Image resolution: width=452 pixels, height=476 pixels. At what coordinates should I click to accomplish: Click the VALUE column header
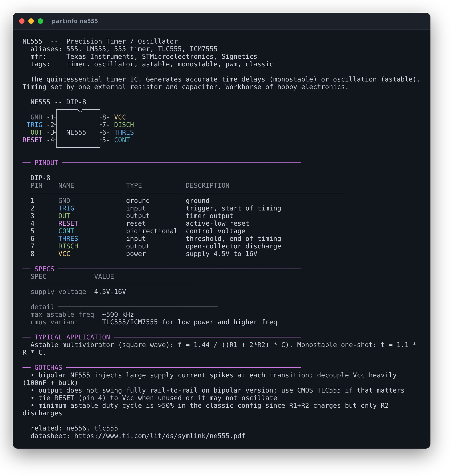[104, 277]
